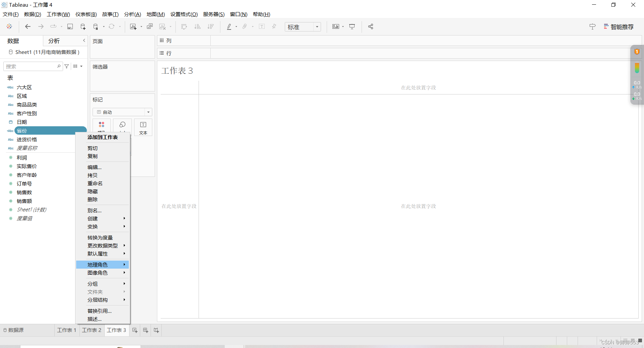This screenshot has width=644, height=348.
Task: Click the 搜索 field search box
Action: 33,66
